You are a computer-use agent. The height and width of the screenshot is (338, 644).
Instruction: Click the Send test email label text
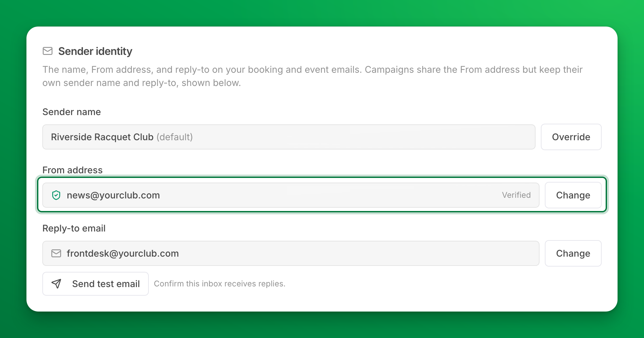[106, 284]
